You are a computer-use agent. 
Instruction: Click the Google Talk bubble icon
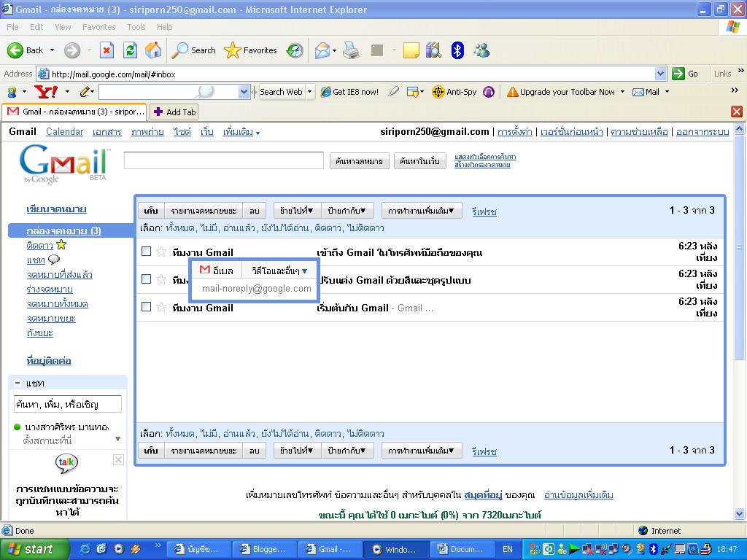coord(66,463)
